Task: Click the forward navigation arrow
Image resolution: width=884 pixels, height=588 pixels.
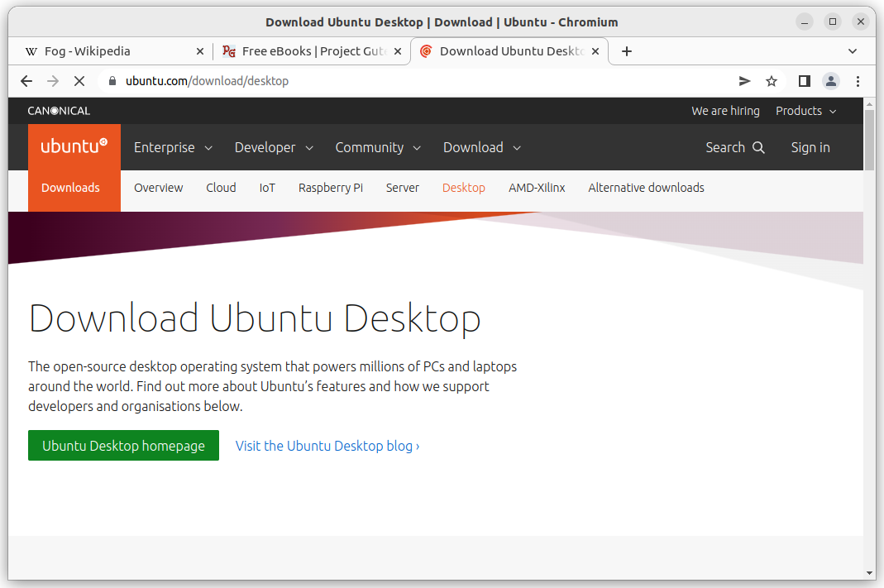Action: coord(52,80)
